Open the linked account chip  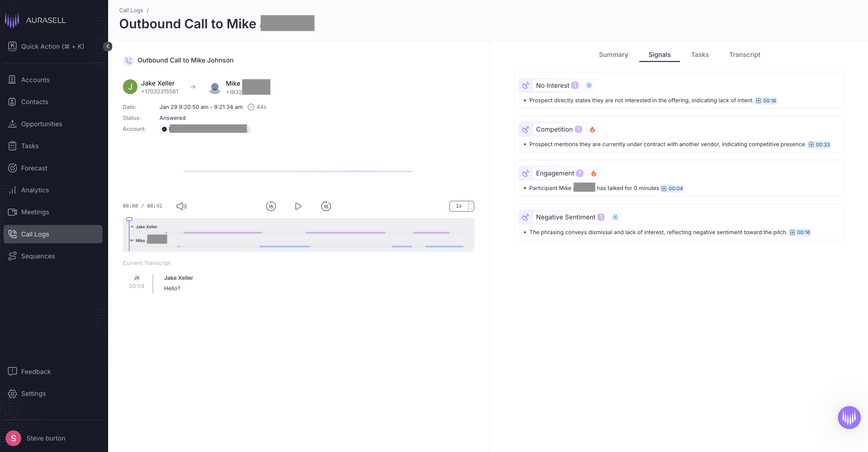click(205, 129)
